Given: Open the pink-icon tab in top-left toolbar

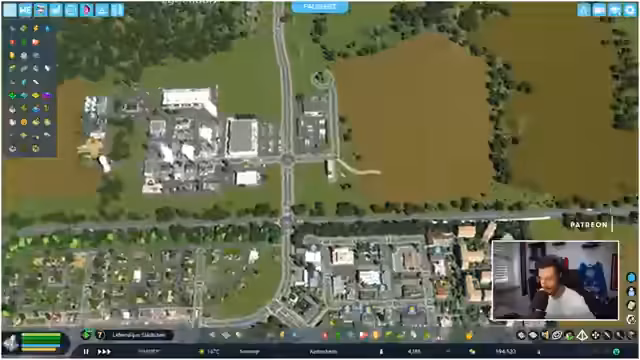Looking at the screenshot, I should tap(87, 10).
